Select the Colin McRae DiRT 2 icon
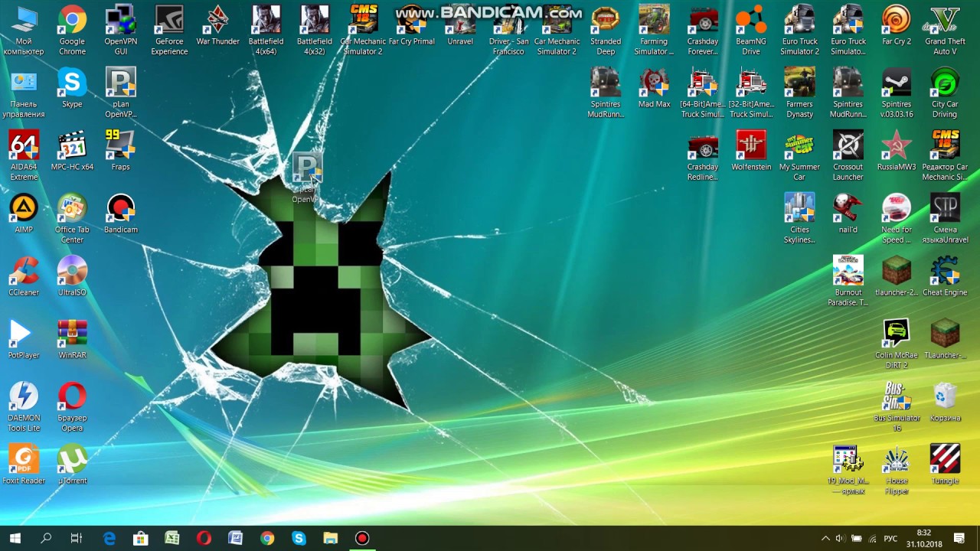Screen dimensions: 980x551 click(x=897, y=343)
